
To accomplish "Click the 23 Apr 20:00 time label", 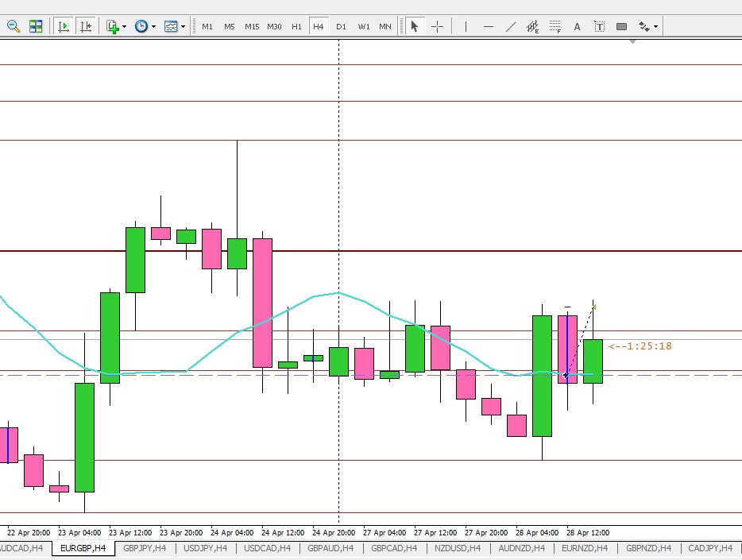I will pos(181,532).
